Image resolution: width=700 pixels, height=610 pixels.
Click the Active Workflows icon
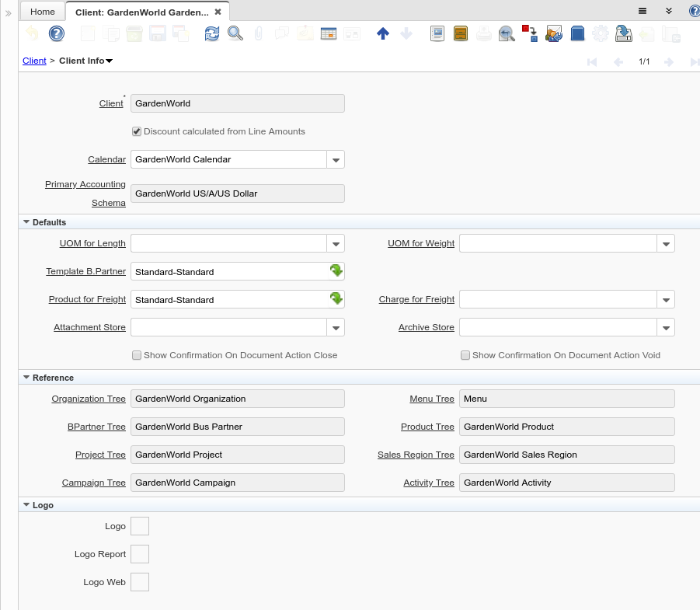tap(531, 33)
